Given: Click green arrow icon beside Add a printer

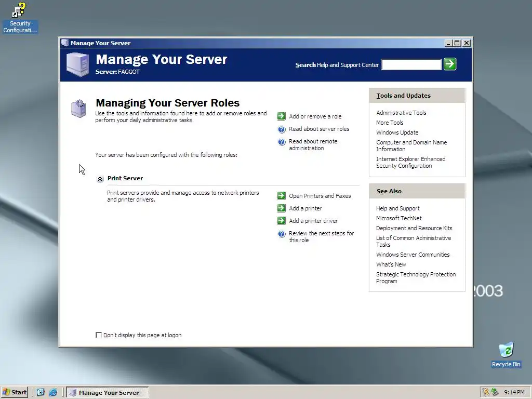Looking at the screenshot, I should pos(281,208).
